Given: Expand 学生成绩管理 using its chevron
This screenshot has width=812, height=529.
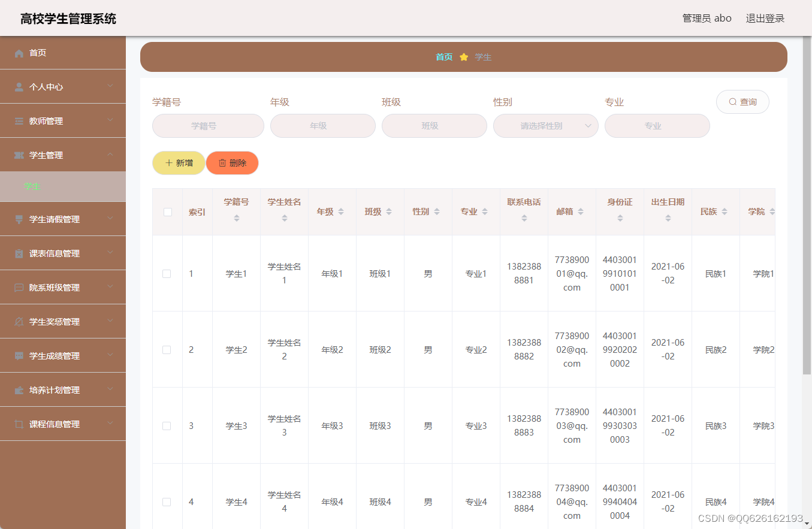Looking at the screenshot, I should point(110,355).
